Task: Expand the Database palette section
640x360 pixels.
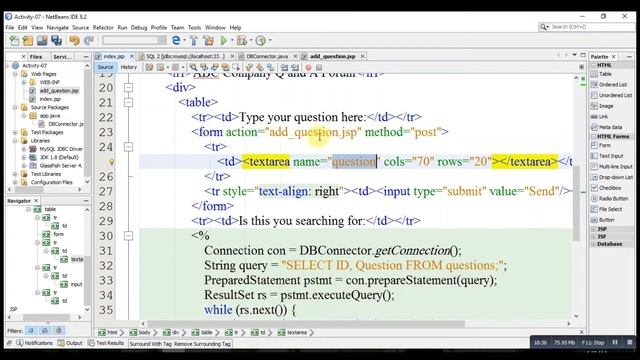Action: click(x=593, y=244)
